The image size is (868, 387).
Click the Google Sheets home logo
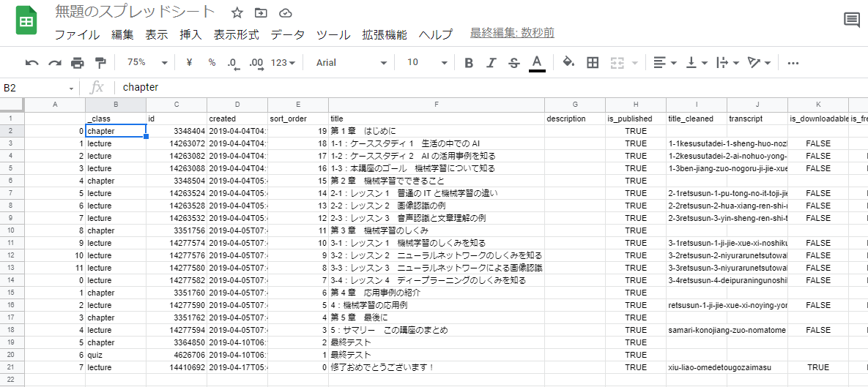point(26,22)
